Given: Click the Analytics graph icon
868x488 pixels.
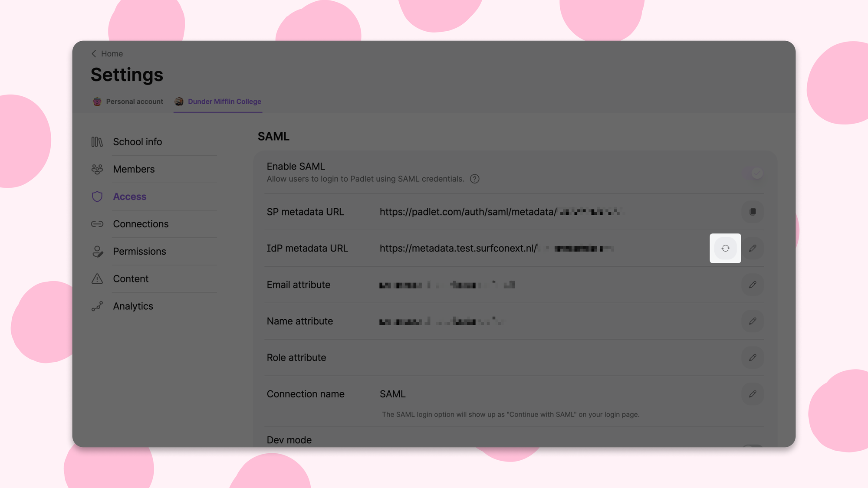Looking at the screenshot, I should click(97, 306).
